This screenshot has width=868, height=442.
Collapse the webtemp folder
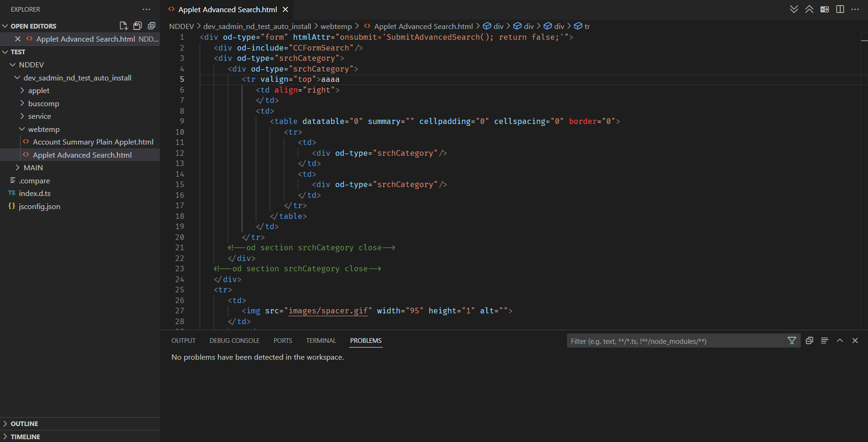22,129
